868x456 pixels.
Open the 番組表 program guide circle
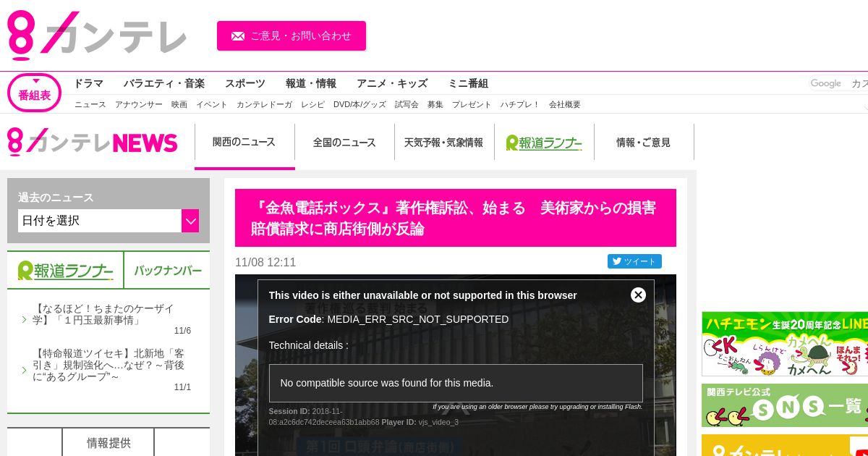click(34, 93)
